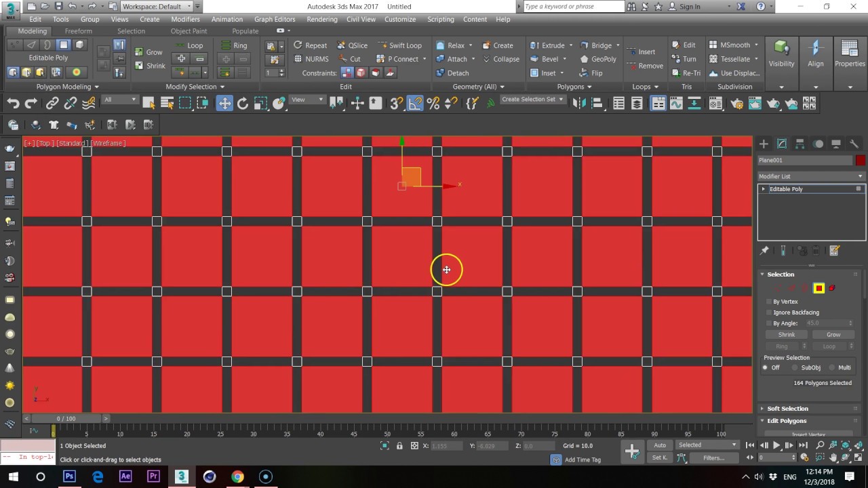
Task: Expand Polygon Modeling panel dropdown
Action: [68, 87]
